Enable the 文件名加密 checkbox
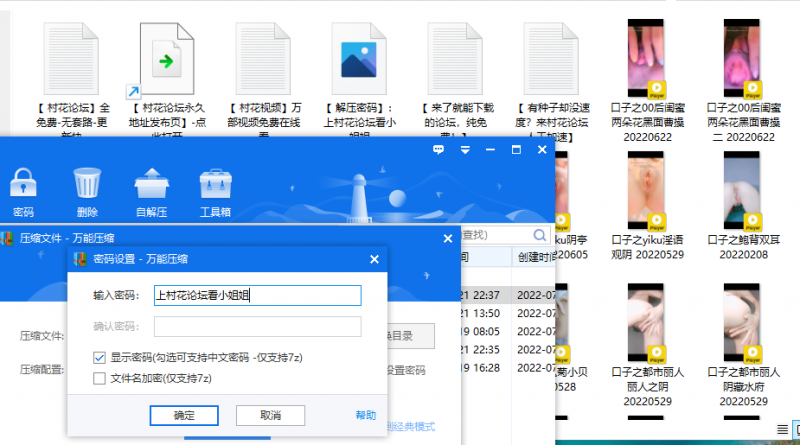The width and height of the screenshot is (800, 445). [x=99, y=378]
